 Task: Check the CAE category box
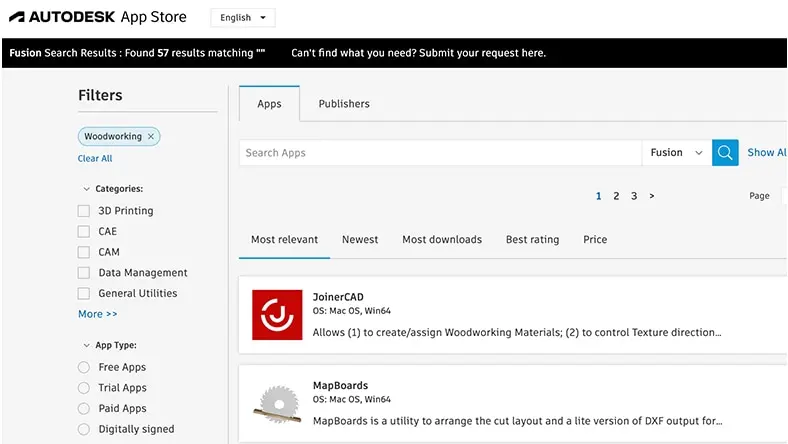84,231
